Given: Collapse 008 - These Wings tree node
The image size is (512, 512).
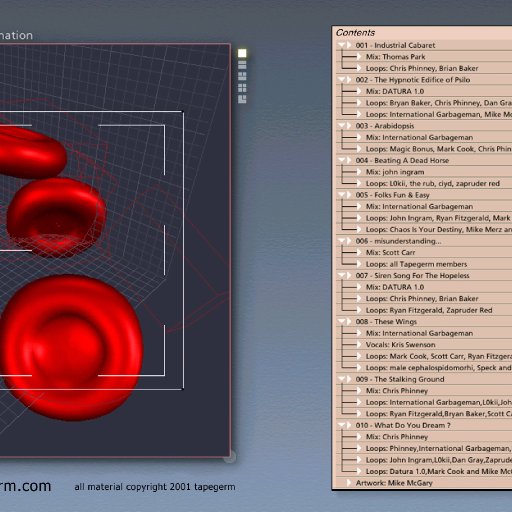Looking at the screenshot, I should (342, 322).
